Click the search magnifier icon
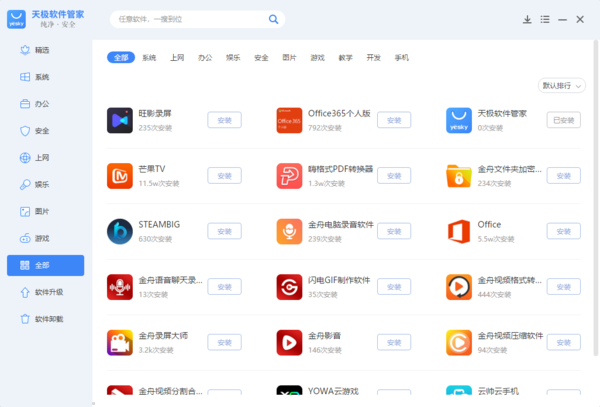The image size is (600, 407). tap(273, 19)
